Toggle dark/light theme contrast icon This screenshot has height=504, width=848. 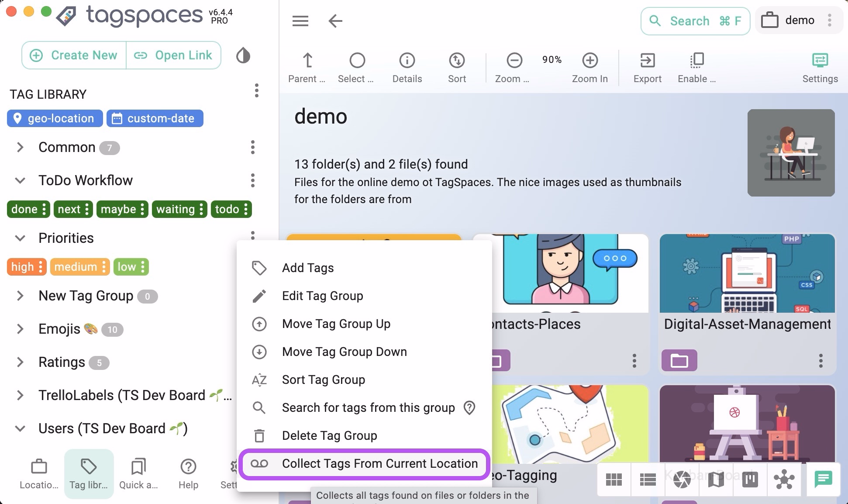point(243,55)
